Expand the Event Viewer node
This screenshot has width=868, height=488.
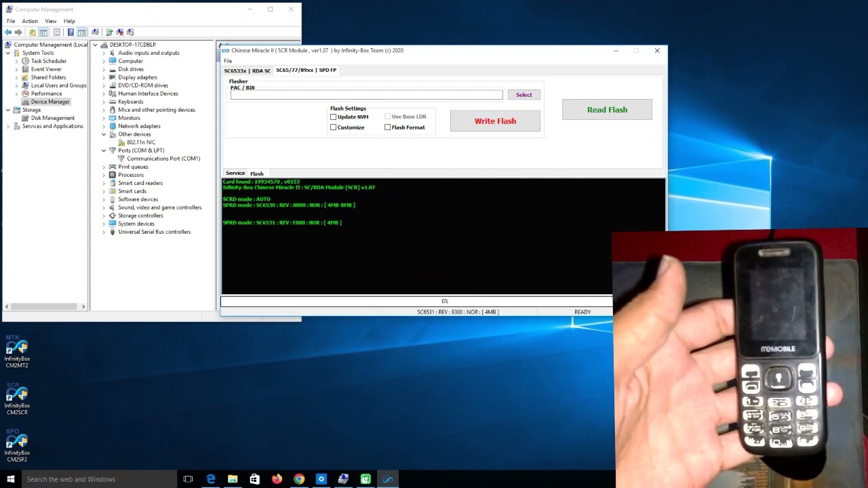(x=16, y=69)
